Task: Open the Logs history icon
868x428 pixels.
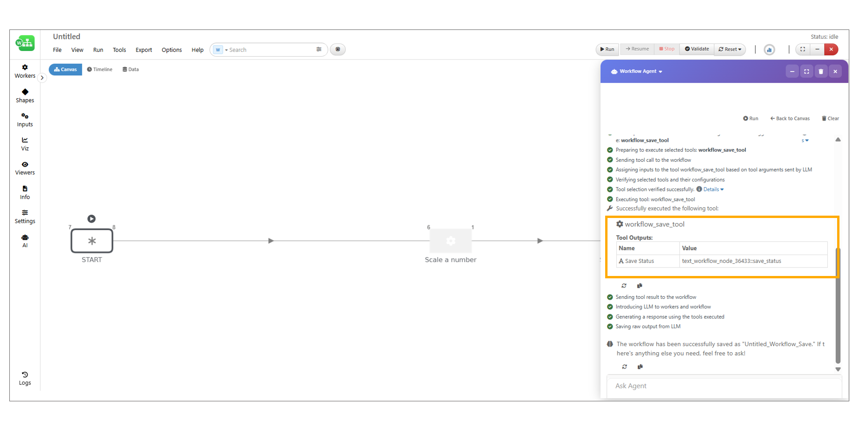Action: [25, 378]
